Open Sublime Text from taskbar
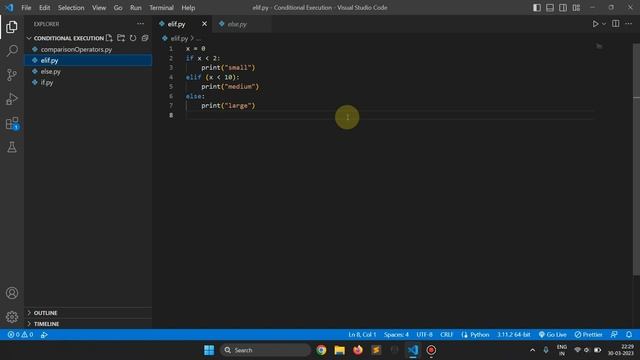 point(376,350)
